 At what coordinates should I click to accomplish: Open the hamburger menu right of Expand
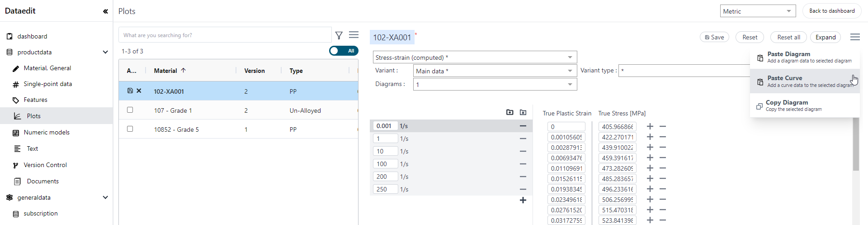click(x=854, y=37)
